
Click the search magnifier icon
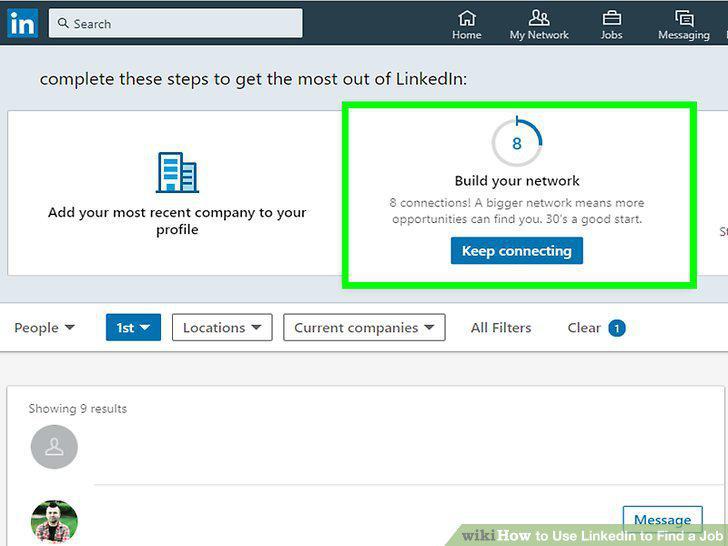[63, 23]
